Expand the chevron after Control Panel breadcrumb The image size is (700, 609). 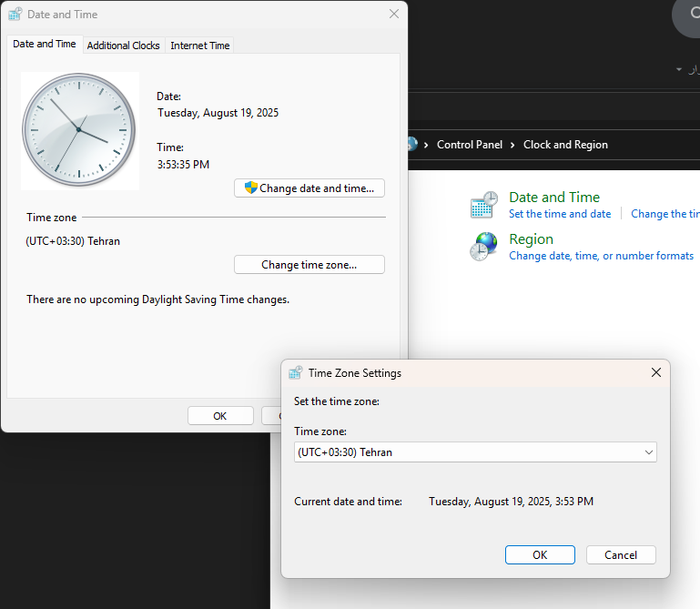point(513,145)
